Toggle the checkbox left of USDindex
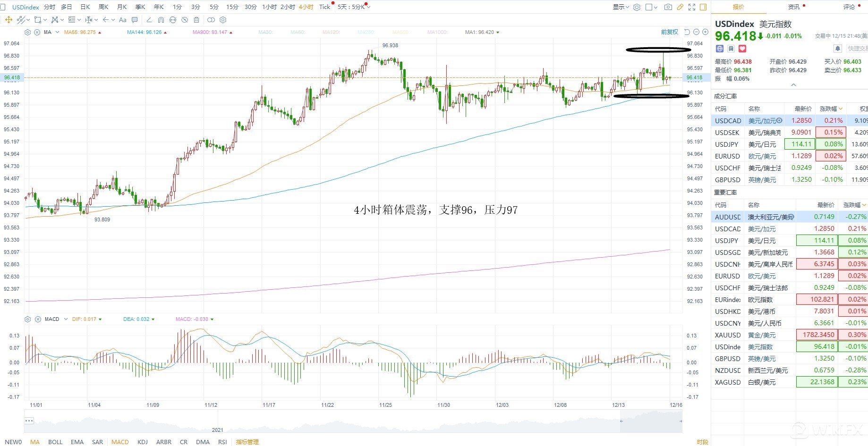Screen dimensions: 868x446 (x=3, y=7)
